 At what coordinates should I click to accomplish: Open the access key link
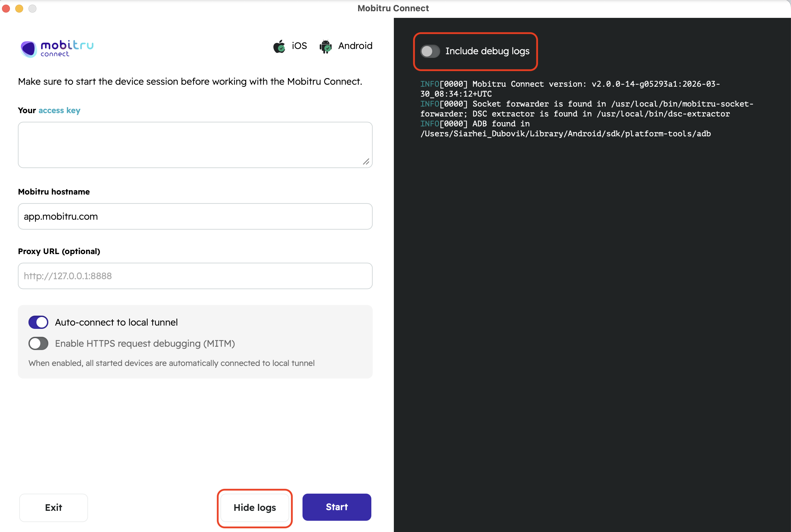tap(59, 110)
